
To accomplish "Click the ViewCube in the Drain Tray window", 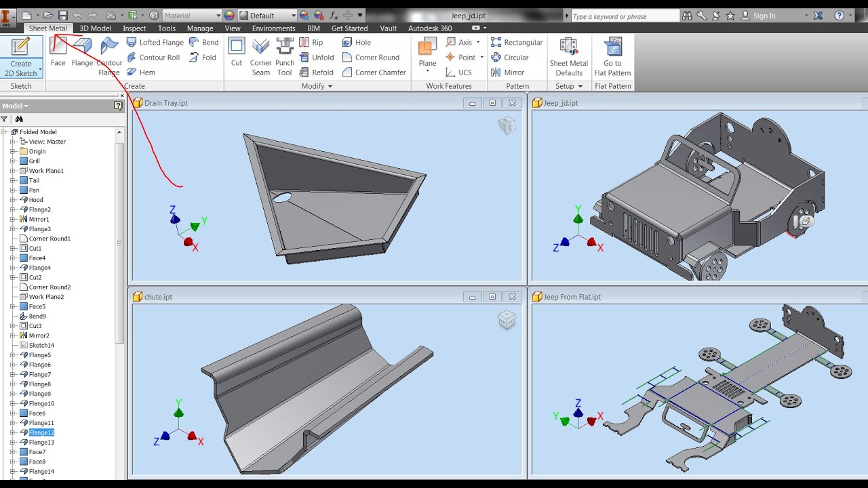I will pos(507,125).
